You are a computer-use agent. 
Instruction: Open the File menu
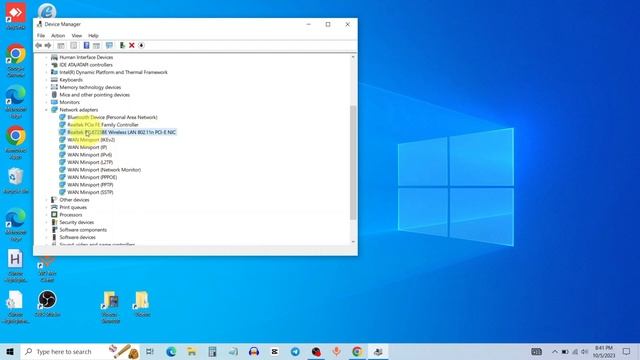point(41,36)
